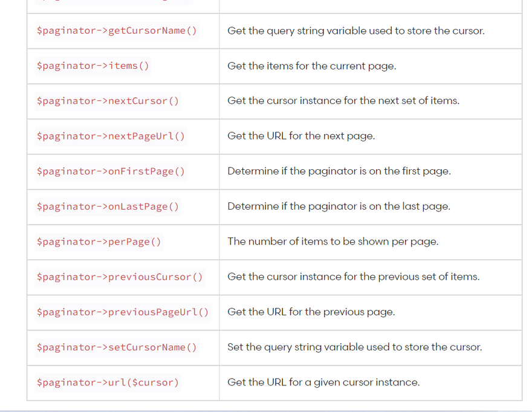
Task: Click "Get the URL for the previous page" description
Action: point(311,312)
